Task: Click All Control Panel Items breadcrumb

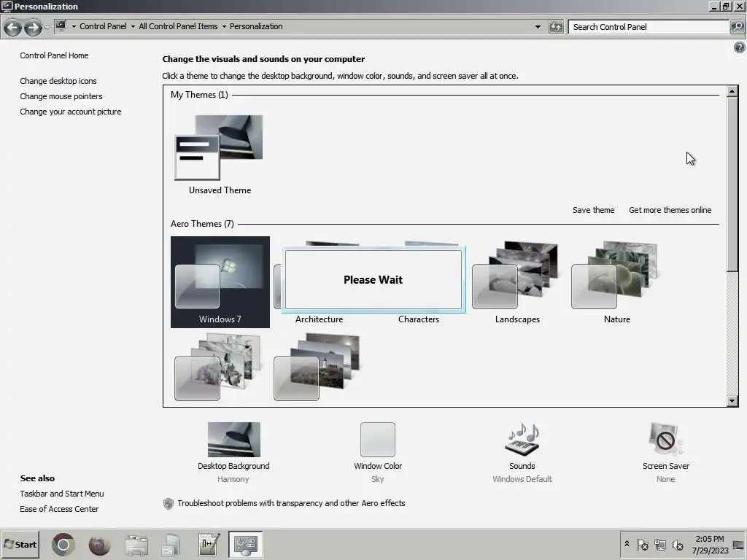Action: [178, 26]
